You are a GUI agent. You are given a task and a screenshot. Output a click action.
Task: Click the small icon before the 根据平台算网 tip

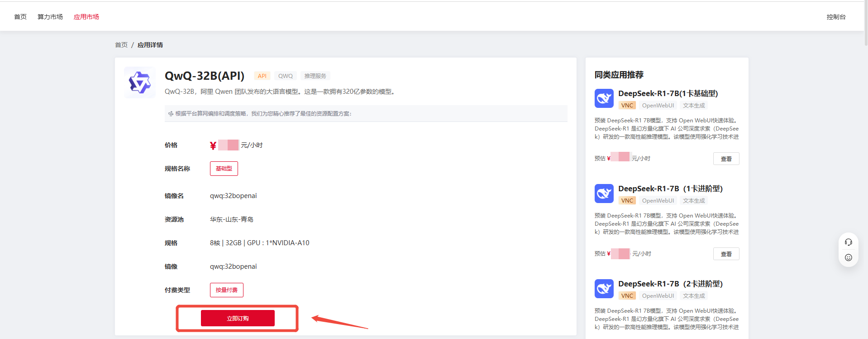click(171, 114)
